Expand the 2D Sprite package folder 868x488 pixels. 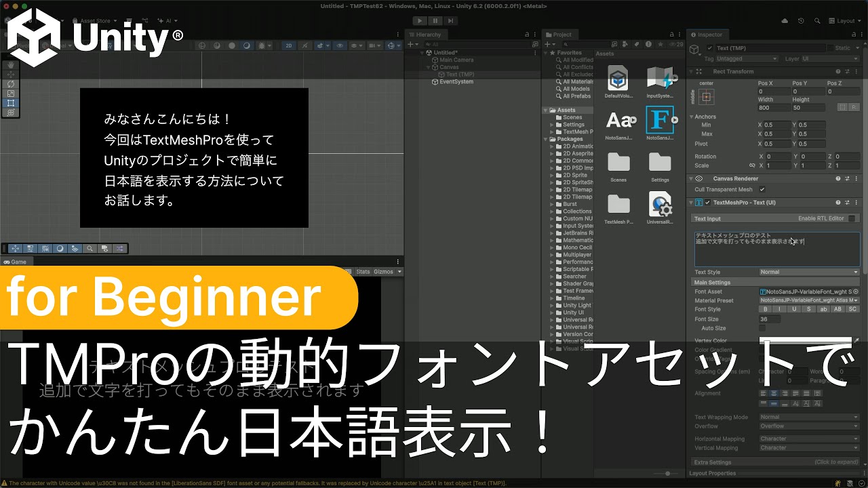point(552,176)
